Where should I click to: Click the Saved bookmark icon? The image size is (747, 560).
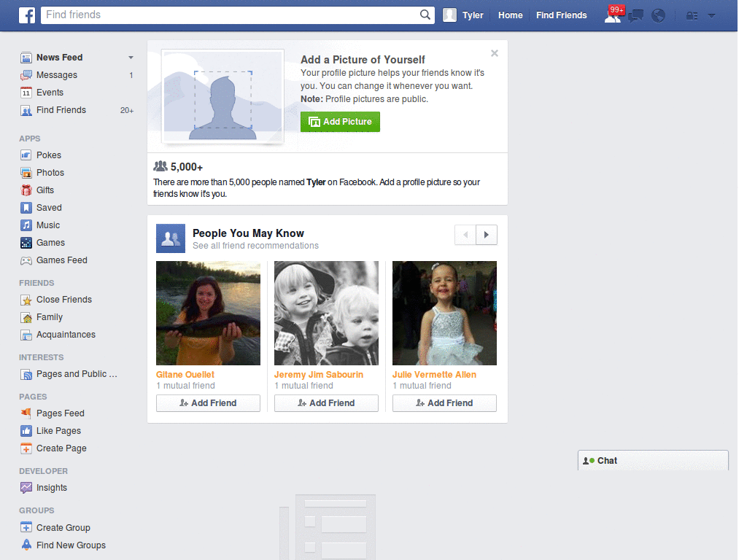[26, 208]
